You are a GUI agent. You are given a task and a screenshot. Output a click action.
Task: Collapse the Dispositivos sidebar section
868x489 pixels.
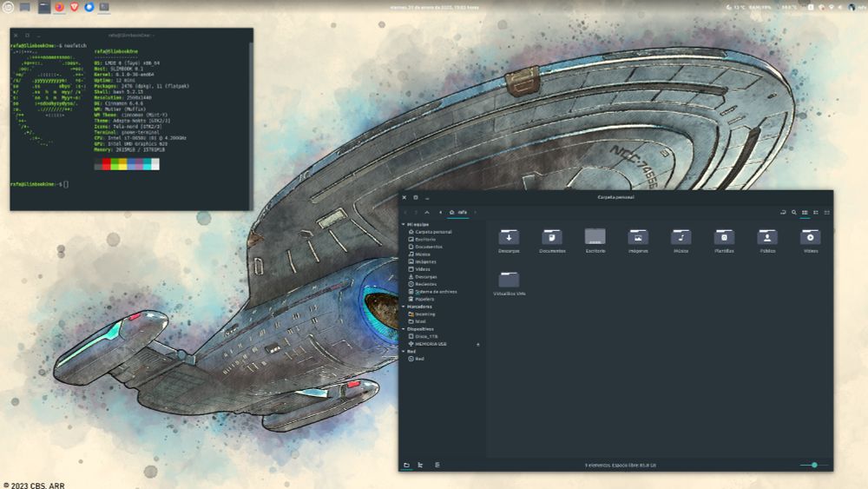(x=403, y=329)
